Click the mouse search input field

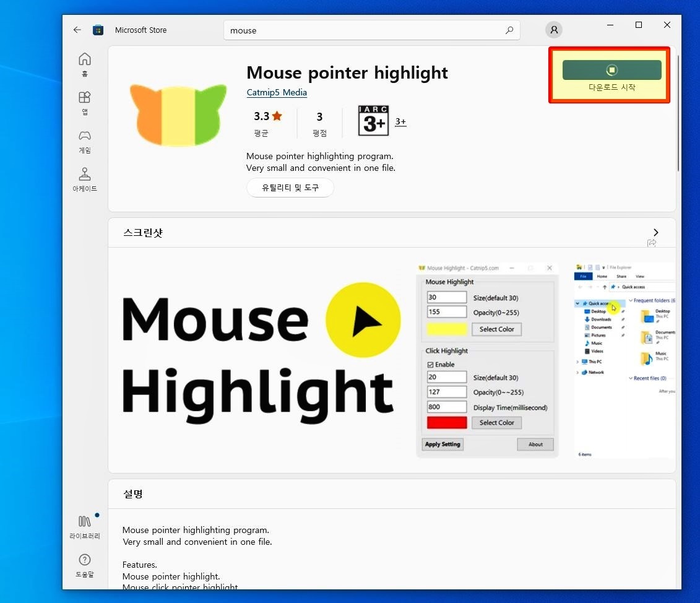click(x=371, y=30)
